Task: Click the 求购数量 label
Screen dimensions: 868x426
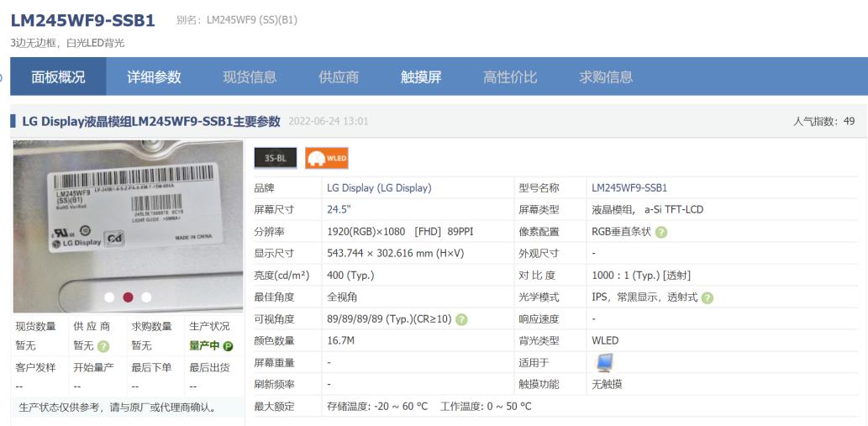Action: [x=152, y=326]
